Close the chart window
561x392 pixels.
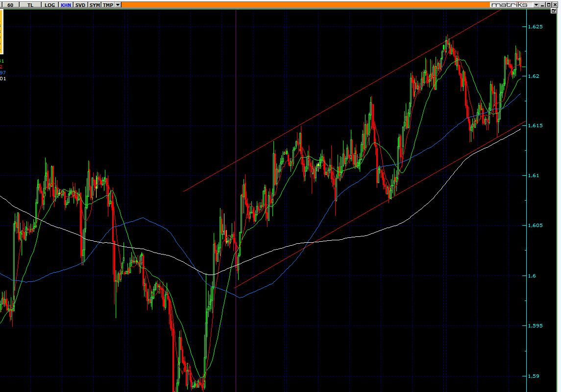tap(555, 4)
